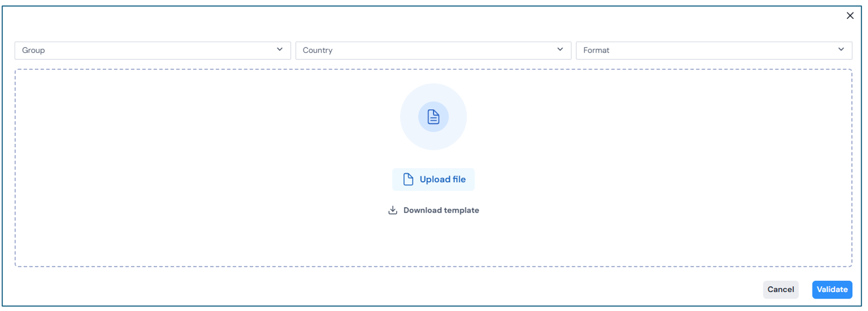Viewport: 868px width, 311px height.
Task: Close the dialog with the X icon
Action: click(x=850, y=16)
